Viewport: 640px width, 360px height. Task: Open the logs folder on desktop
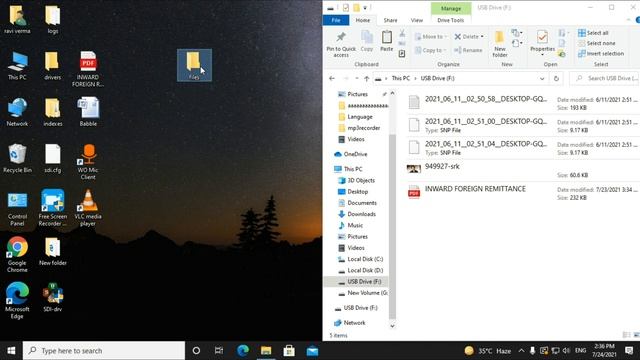coord(53,19)
